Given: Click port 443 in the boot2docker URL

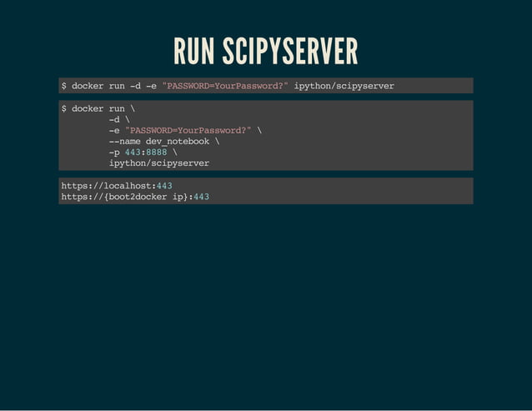Looking at the screenshot, I should (201, 197).
